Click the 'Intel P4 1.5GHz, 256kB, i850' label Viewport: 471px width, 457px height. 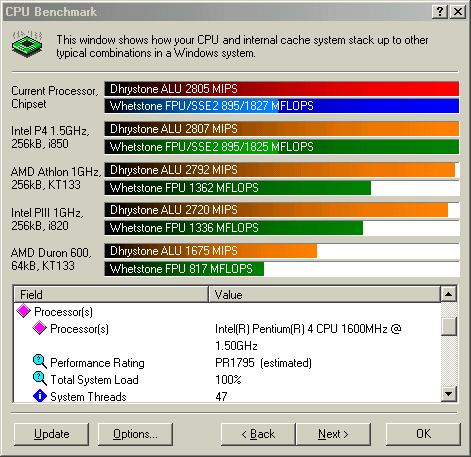[x=50, y=137]
